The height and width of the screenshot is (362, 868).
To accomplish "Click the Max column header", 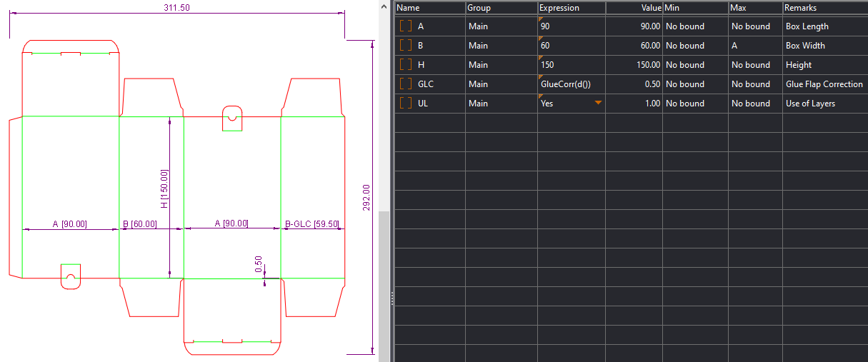I will (755, 8).
